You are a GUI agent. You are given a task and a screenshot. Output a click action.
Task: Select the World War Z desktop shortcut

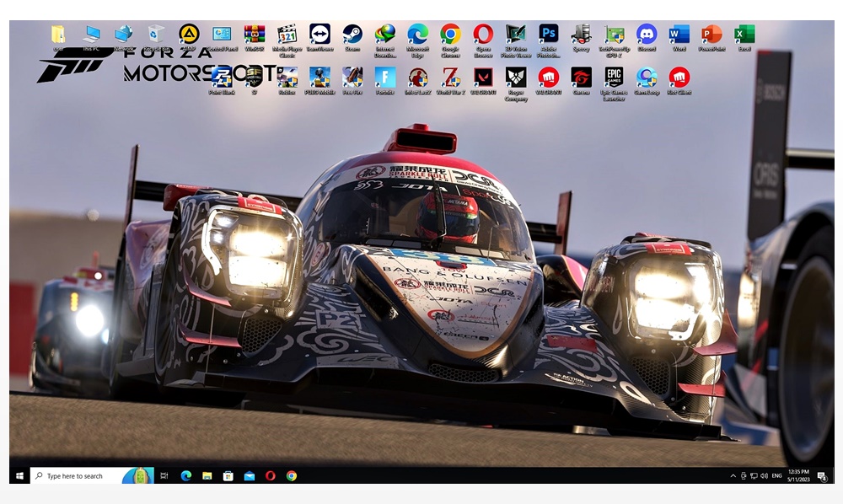pyautogui.click(x=450, y=78)
